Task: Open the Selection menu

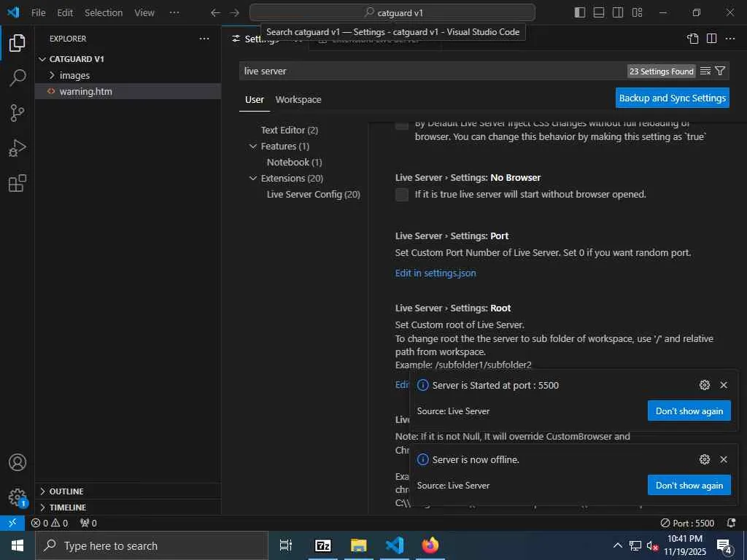Action: click(x=104, y=13)
